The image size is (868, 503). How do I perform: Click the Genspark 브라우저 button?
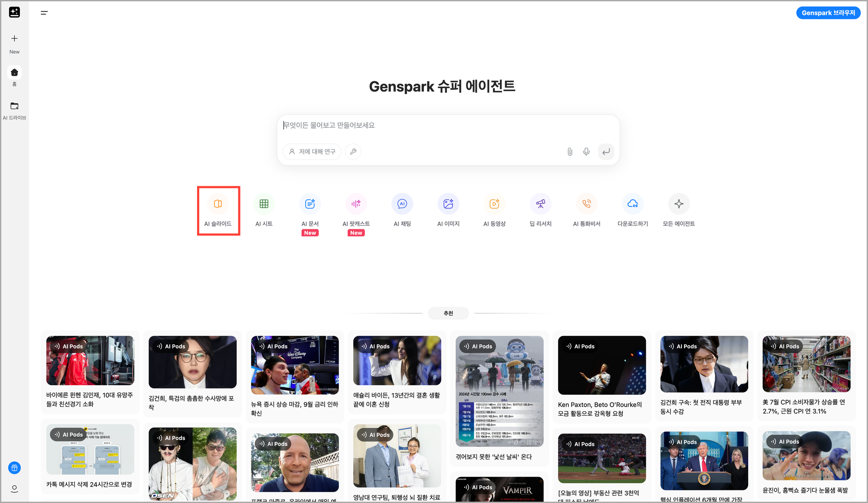[828, 13]
